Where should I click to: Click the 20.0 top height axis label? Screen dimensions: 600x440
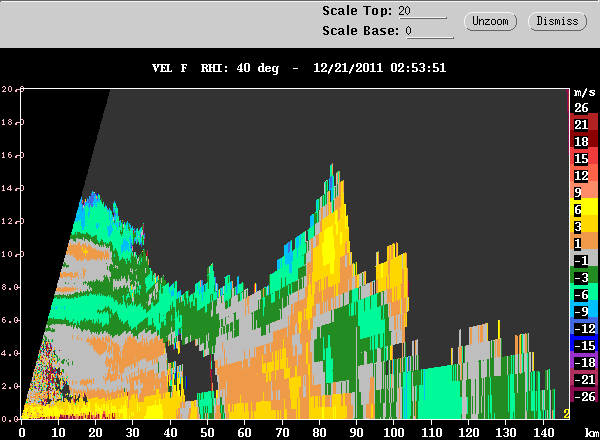tap(10, 89)
